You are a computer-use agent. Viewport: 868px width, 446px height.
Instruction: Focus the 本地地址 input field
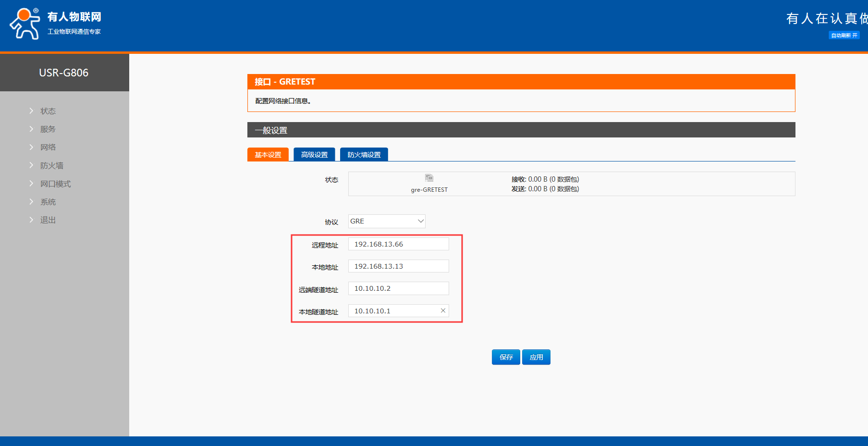[398, 266]
